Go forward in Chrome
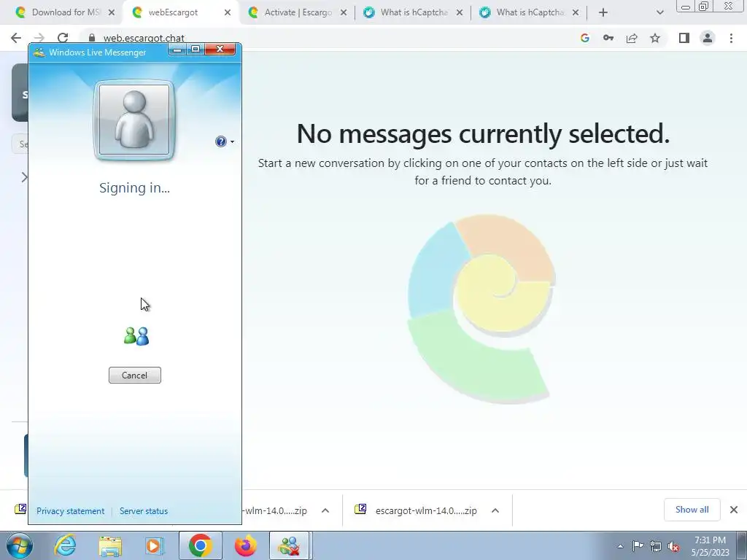747x560 pixels. coord(39,38)
